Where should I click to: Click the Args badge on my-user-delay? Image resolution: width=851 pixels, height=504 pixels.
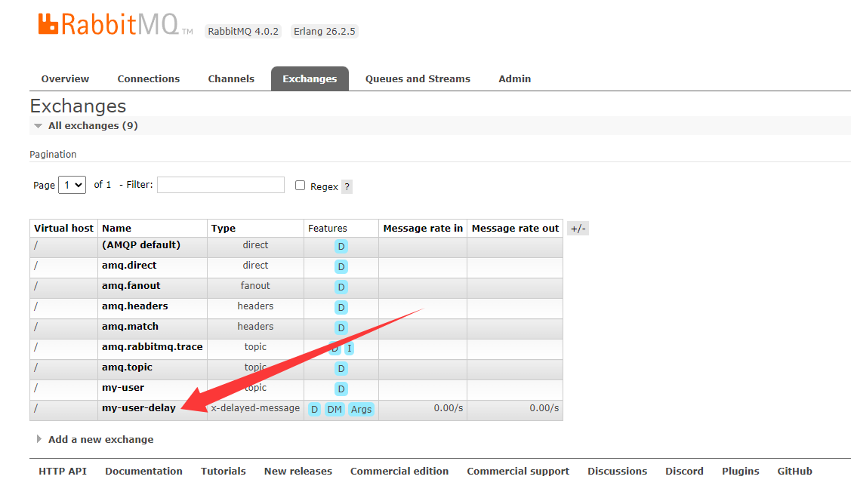pos(361,409)
